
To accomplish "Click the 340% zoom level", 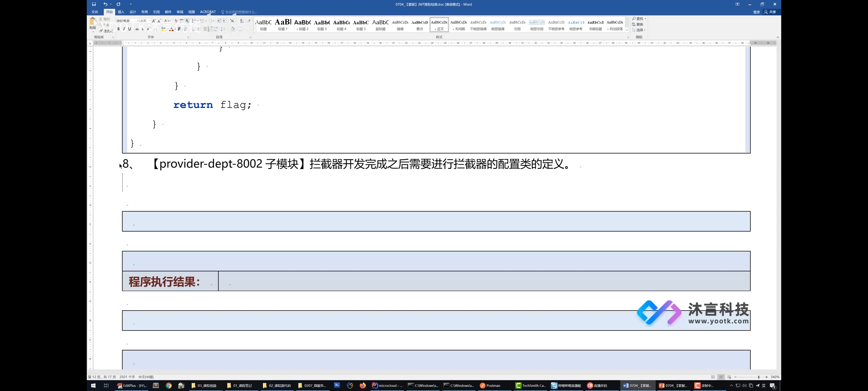I will coord(775,377).
